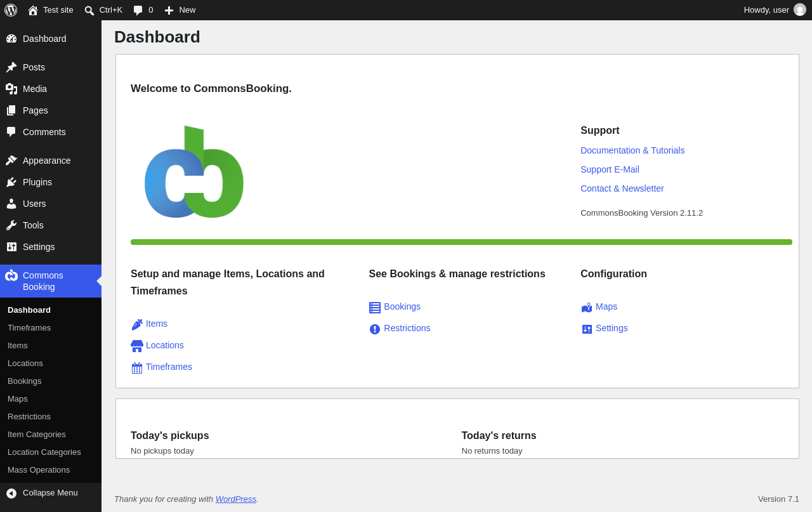This screenshot has height=512, width=812.
Task: Click the Plugins plug icon
Action: (11, 182)
